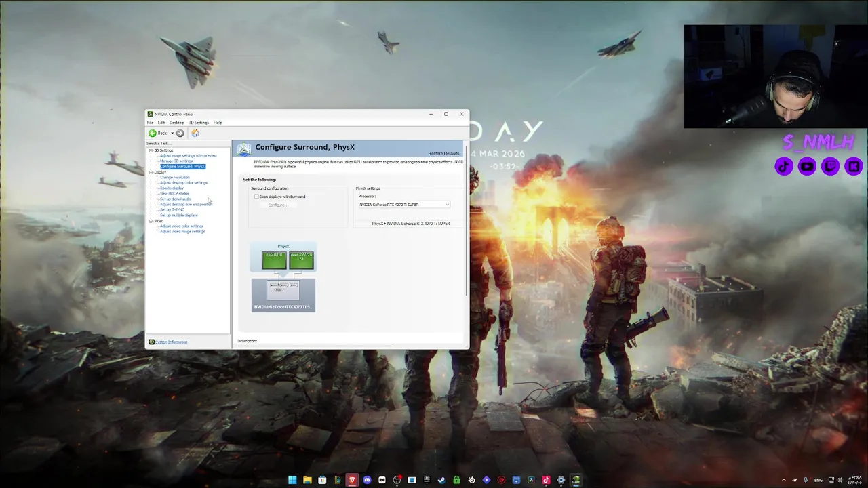Open the Help menu
The width and height of the screenshot is (868, 488).
(218, 123)
